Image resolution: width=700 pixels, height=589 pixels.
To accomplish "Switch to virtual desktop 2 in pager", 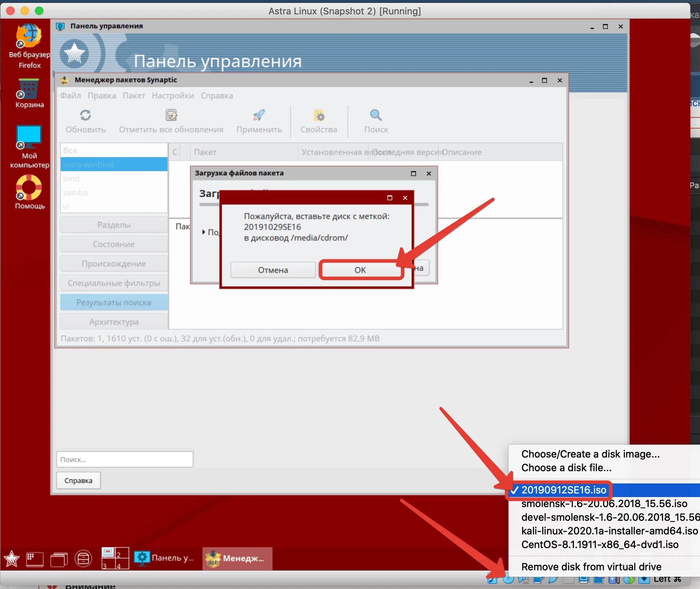I will coord(122,553).
